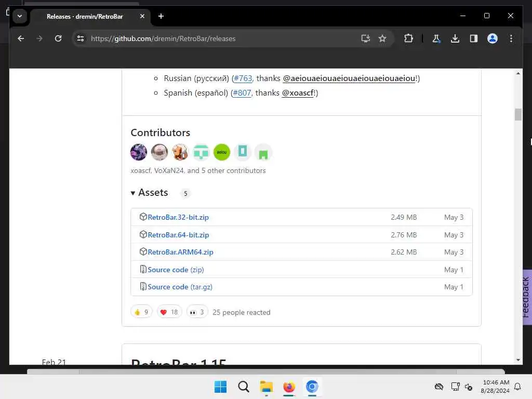Download Source code (zip)
Image resolution: width=532 pixels, height=399 pixels.
[x=176, y=270]
